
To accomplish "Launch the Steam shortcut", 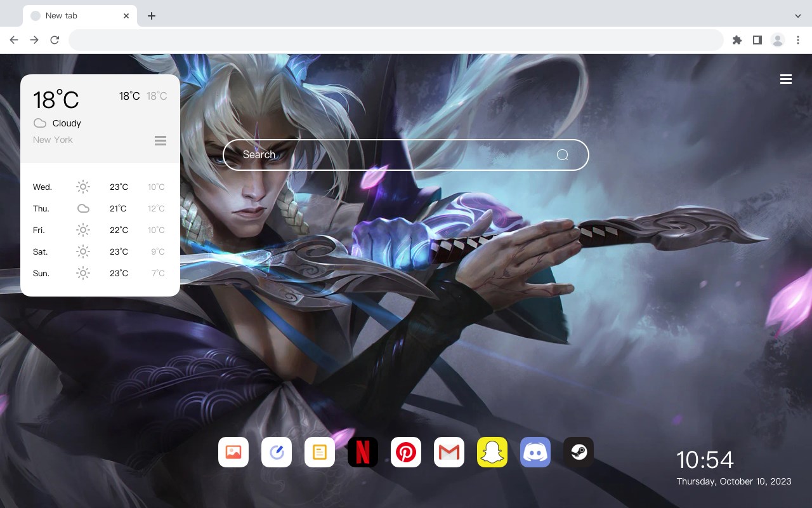I will (x=579, y=452).
